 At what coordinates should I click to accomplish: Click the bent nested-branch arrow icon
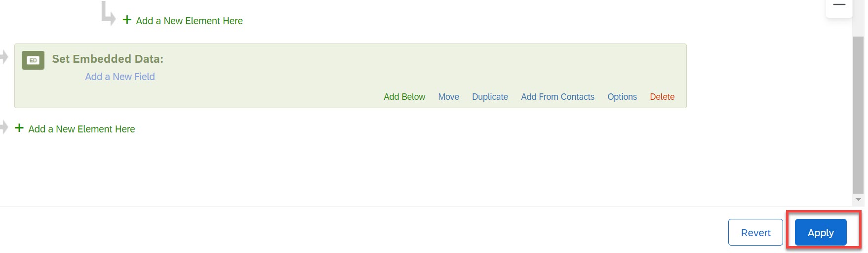tap(108, 13)
